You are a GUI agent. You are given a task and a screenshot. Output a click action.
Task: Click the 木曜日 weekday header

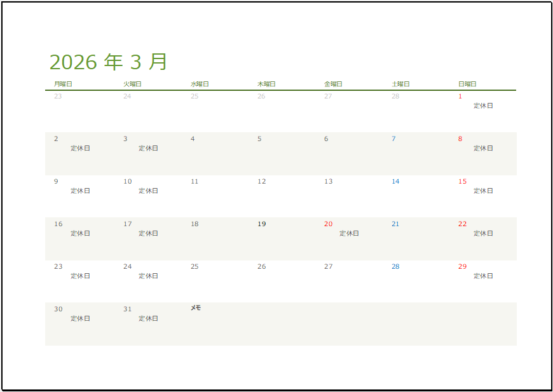(x=267, y=83)
